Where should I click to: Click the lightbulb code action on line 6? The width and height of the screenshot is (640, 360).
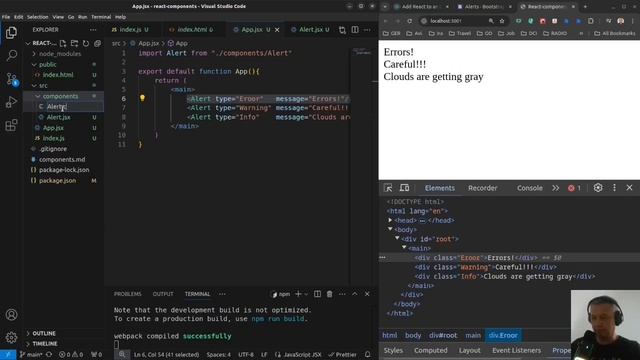(142, 98)
